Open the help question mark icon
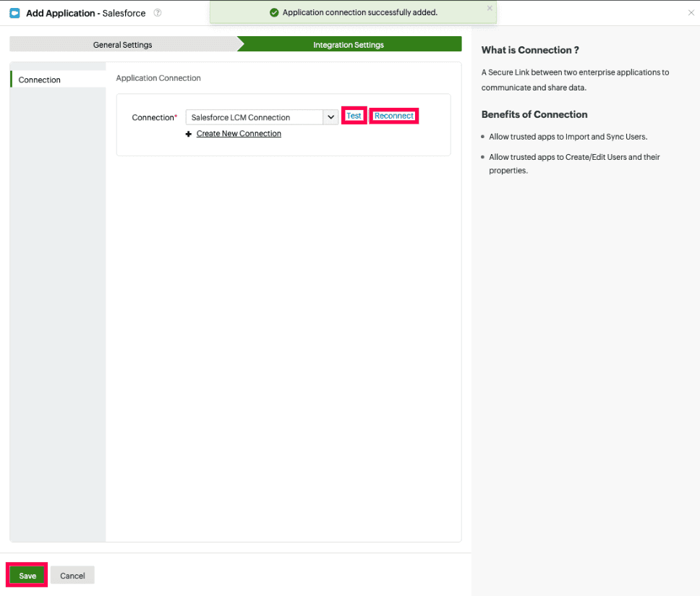Screen dimensions: 700x596 [x=157, y=13]
